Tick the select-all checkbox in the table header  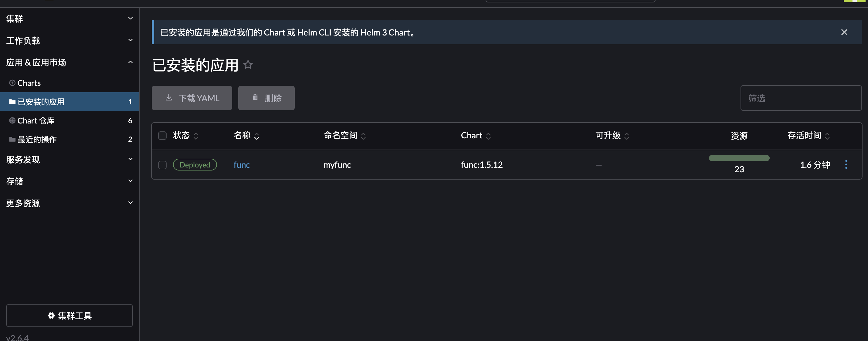(162, 135)
